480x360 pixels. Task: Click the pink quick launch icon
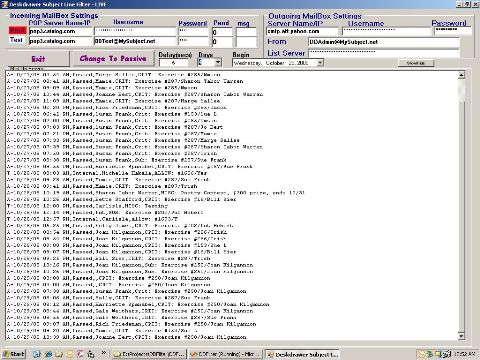click(x=80, y=354)
